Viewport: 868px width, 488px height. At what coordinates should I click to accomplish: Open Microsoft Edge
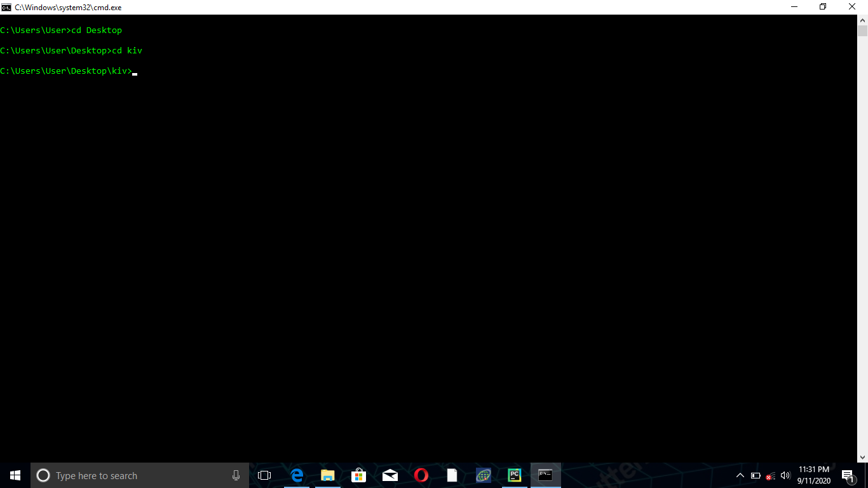click(x=296, y=475)
